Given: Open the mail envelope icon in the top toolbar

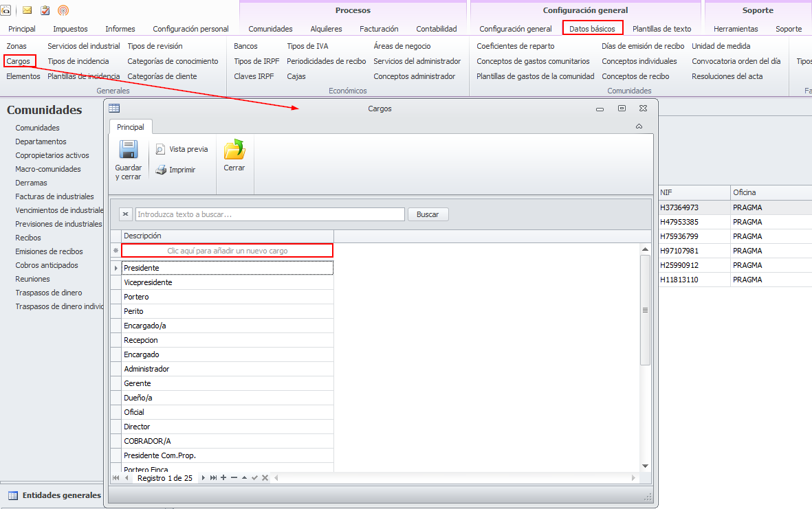Looking at the screenshot, I should click(x=28, y=10).
